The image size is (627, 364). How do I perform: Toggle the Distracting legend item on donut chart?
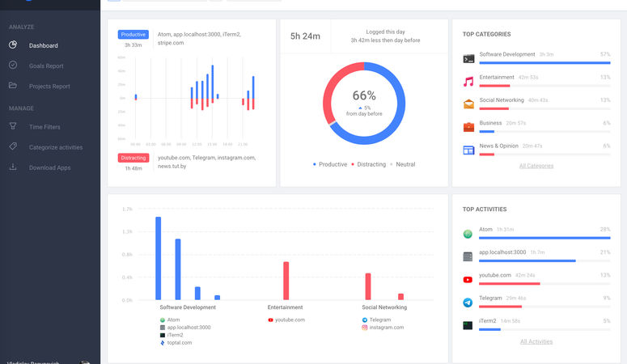(368, 164)
